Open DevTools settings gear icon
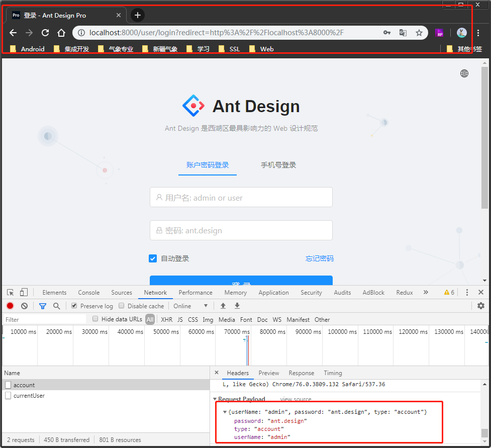The width and height of the screenshot is (491, 448). [481, 306]
